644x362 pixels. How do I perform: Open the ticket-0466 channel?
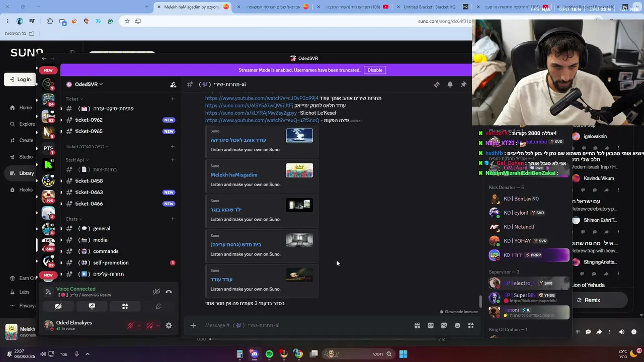121,204
